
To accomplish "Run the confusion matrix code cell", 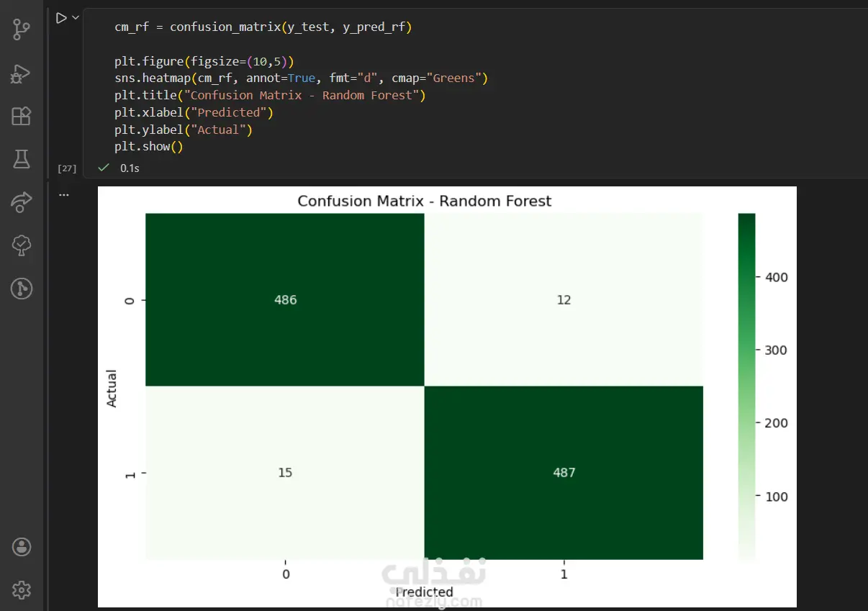I will tap(61, 17).
